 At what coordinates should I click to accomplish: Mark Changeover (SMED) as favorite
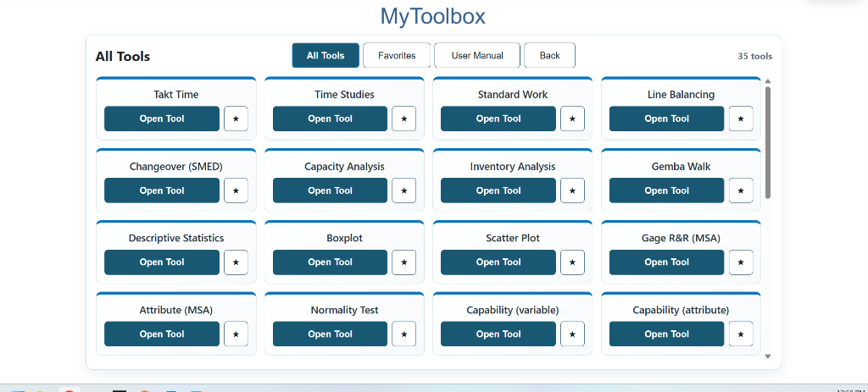(236, 190)
